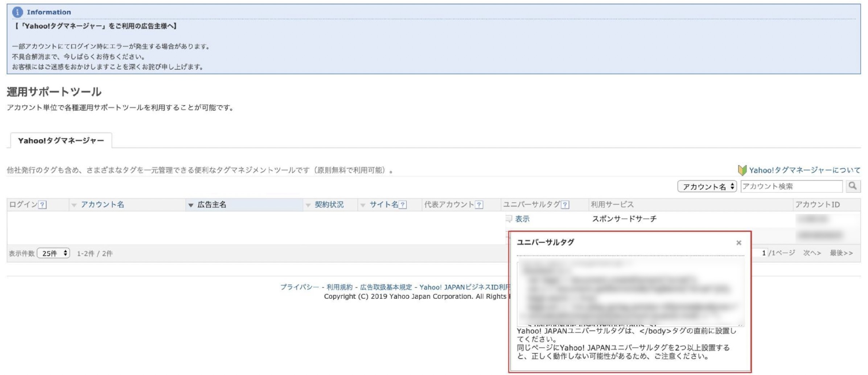Click the サイト名 help question icon
Image resolution: width=868 pixels, height=375 pixels.
click(403, 205)
